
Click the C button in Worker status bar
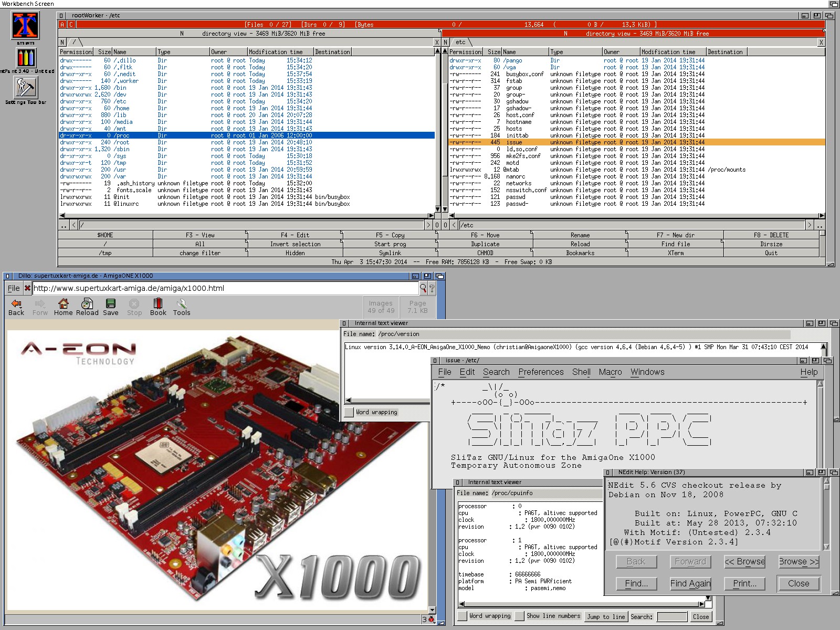[71, 24]
